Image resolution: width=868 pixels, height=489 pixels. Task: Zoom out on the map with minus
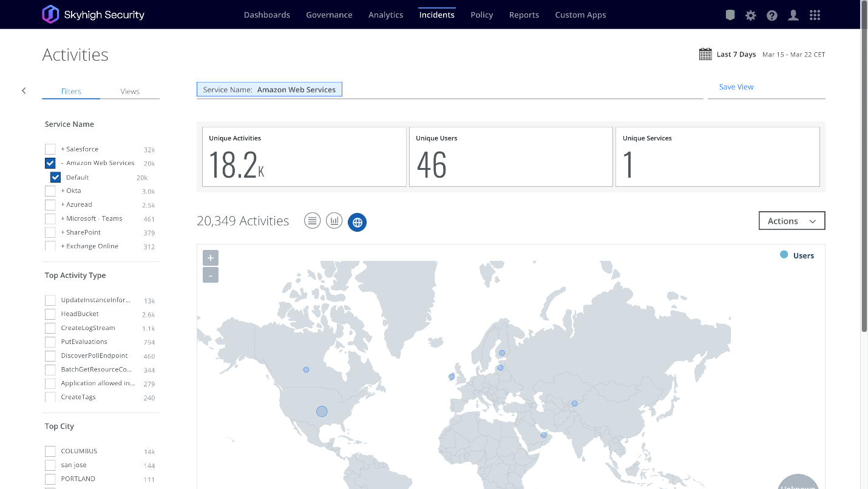pos(211,275)
